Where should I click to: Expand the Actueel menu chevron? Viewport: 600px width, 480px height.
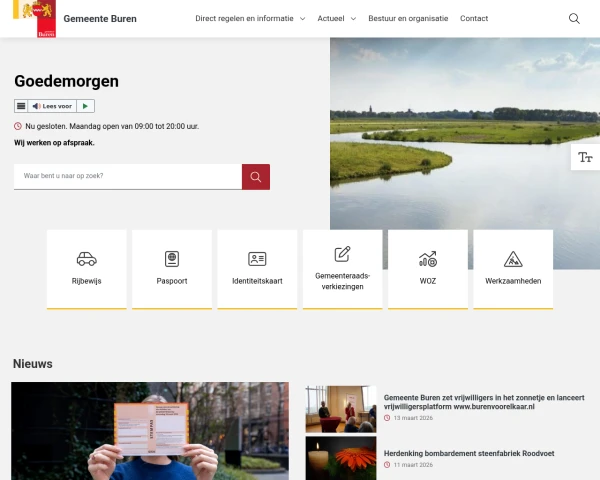coord(353,19)
